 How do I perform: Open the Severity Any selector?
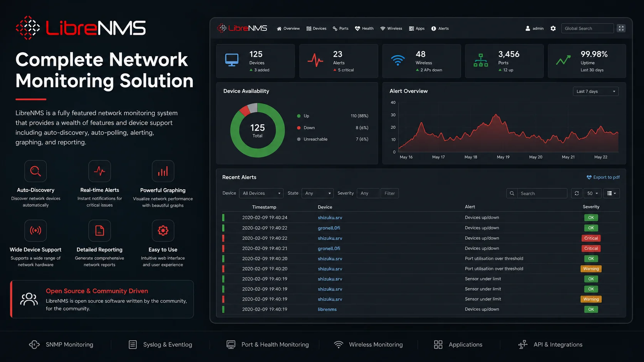(368, 194)
